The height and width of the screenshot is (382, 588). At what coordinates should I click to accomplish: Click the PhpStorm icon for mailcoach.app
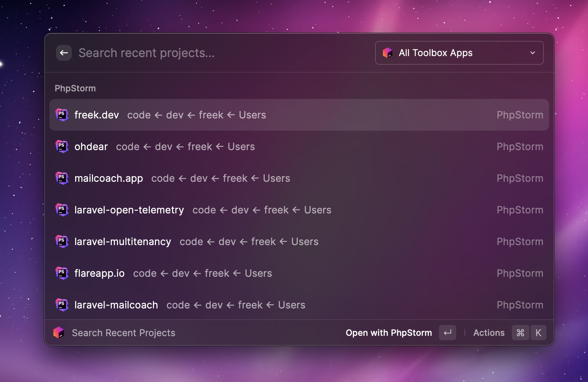click(x=62, y=178)
